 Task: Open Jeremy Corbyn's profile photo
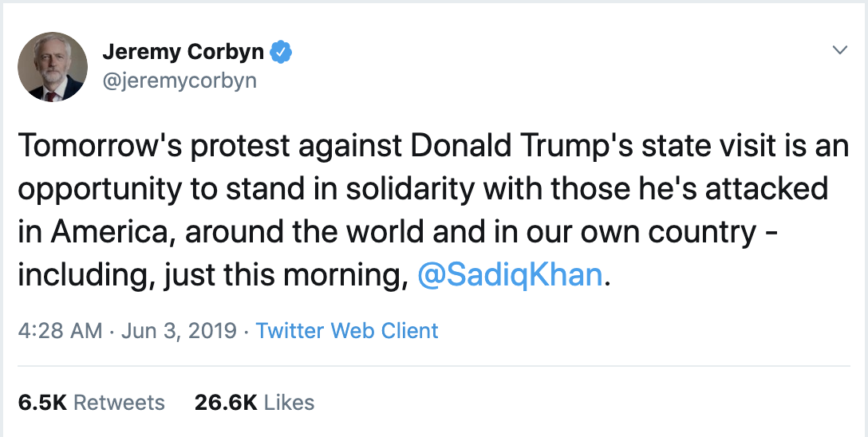click(x=53, y=67)
